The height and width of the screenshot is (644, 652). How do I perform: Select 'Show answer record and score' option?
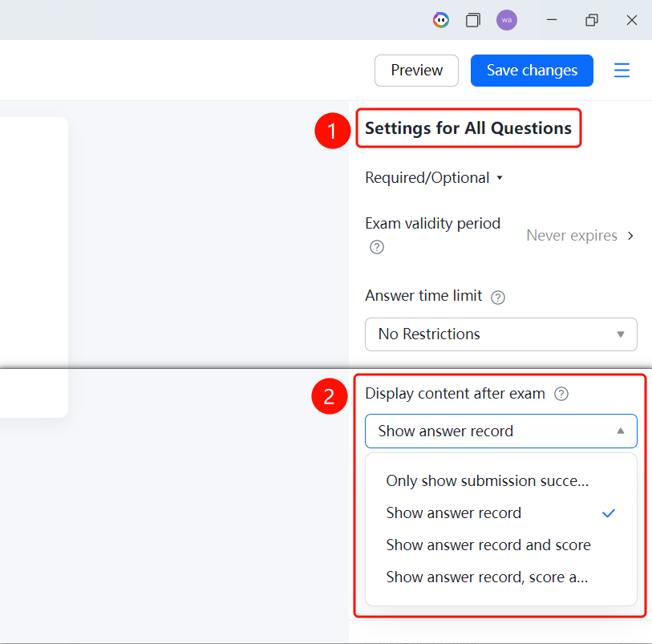point(501,545)
